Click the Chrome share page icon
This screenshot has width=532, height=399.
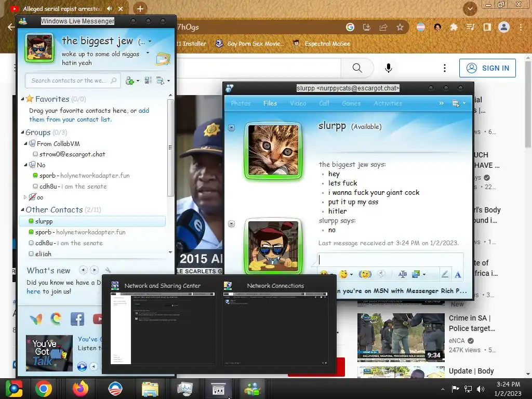383,27
